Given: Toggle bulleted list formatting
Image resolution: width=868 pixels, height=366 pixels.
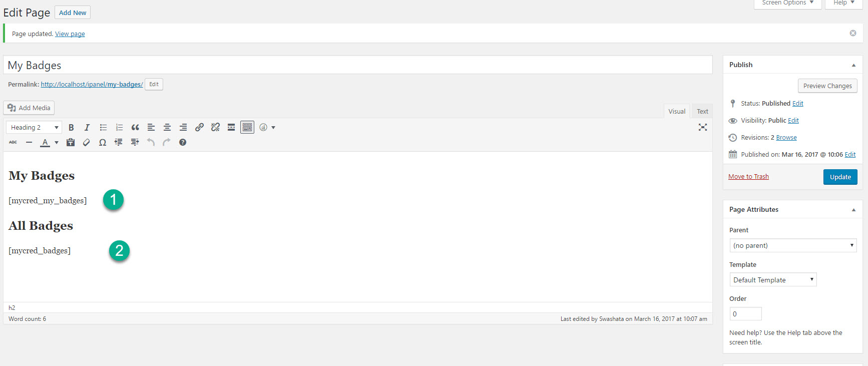Looking at the screenshot, I should 103,128.
